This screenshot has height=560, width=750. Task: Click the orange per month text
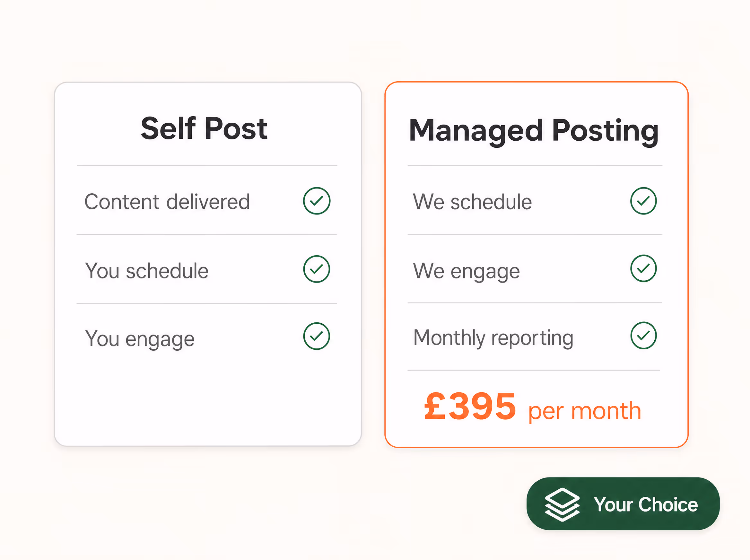(585, 411)
